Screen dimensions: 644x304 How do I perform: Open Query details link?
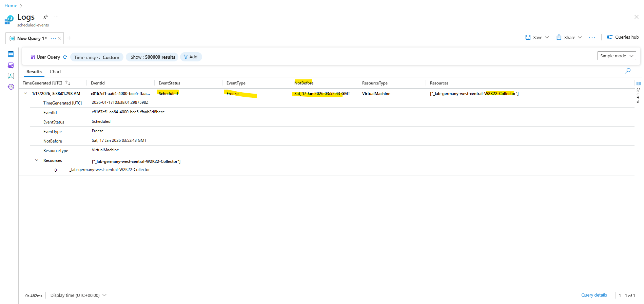coord(594,295)
